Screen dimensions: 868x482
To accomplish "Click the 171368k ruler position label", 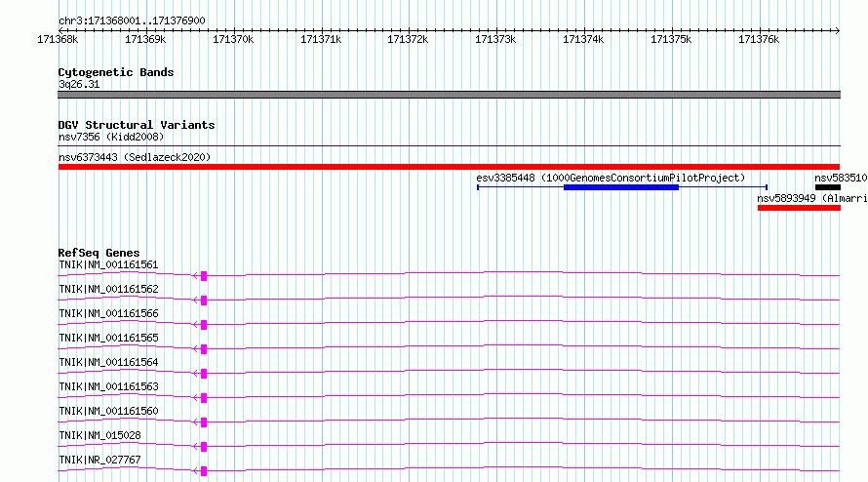I will pyautogui.click(x=58, y=39).
